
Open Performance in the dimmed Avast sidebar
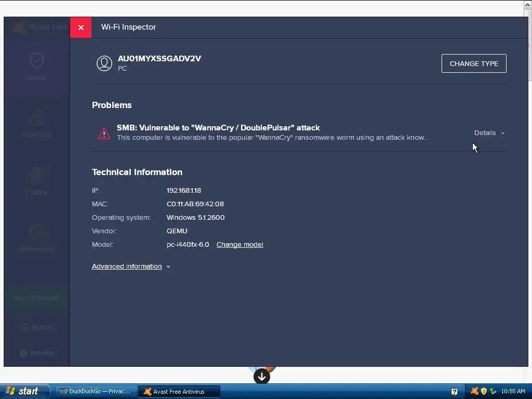[37, 238]
